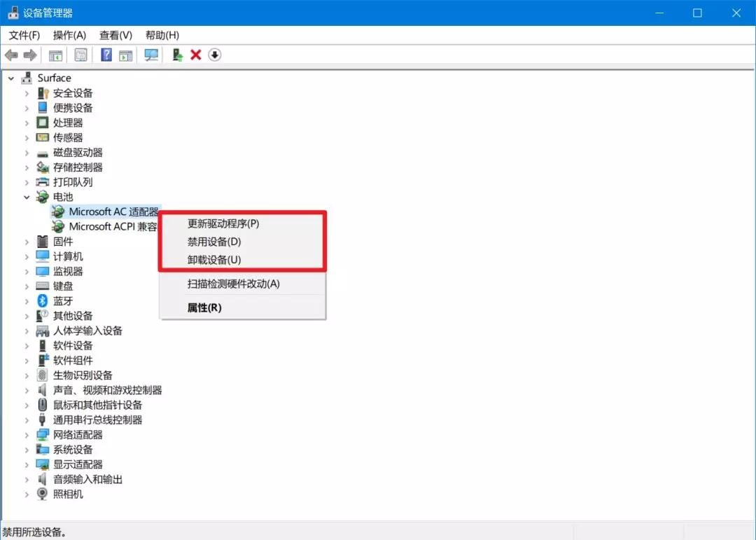Collapse the Surface root node
756x540 pixels.
[13, 78]
